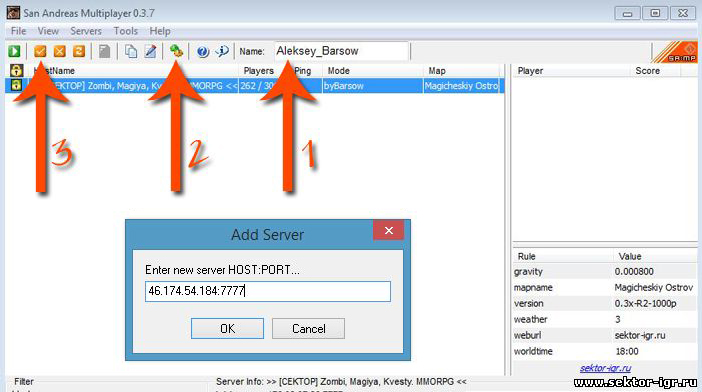Click the gray server properties page icon
Screen dimensions: 702x392
point(105,51)
